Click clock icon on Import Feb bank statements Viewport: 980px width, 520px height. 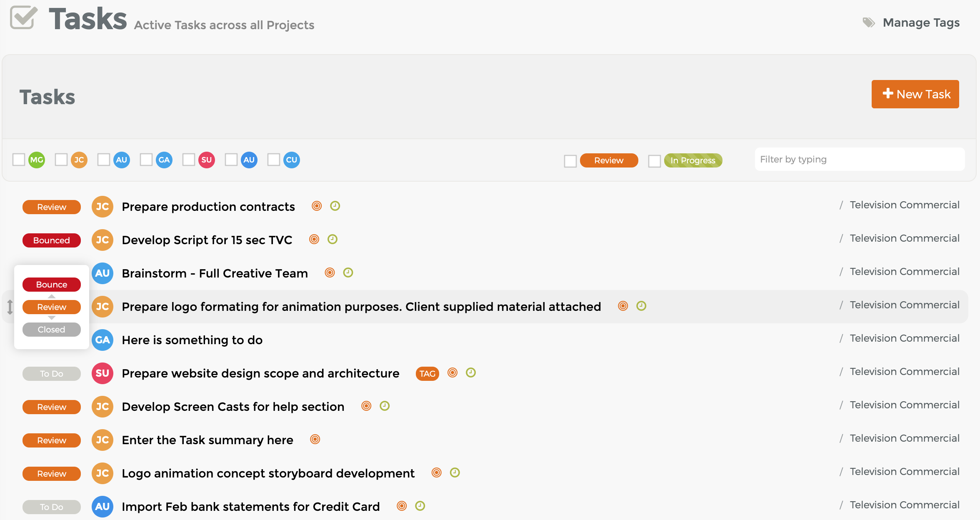(x=420, y=506)
